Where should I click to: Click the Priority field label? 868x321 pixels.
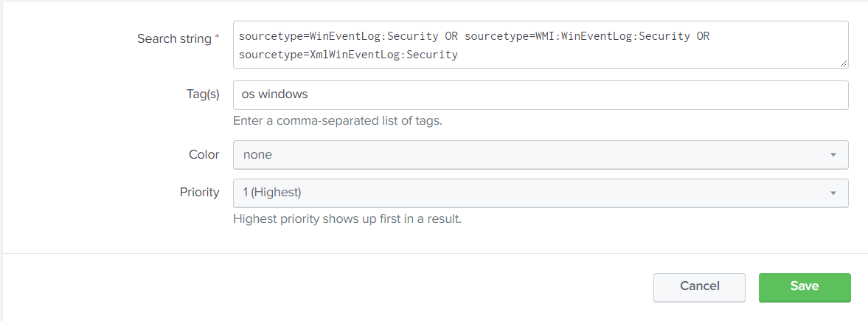pyautogui.click(x=199, y=192)
